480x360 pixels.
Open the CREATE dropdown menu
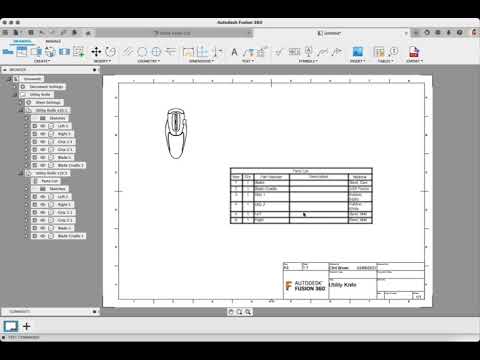pyautogui.click(x=42, y=61)
